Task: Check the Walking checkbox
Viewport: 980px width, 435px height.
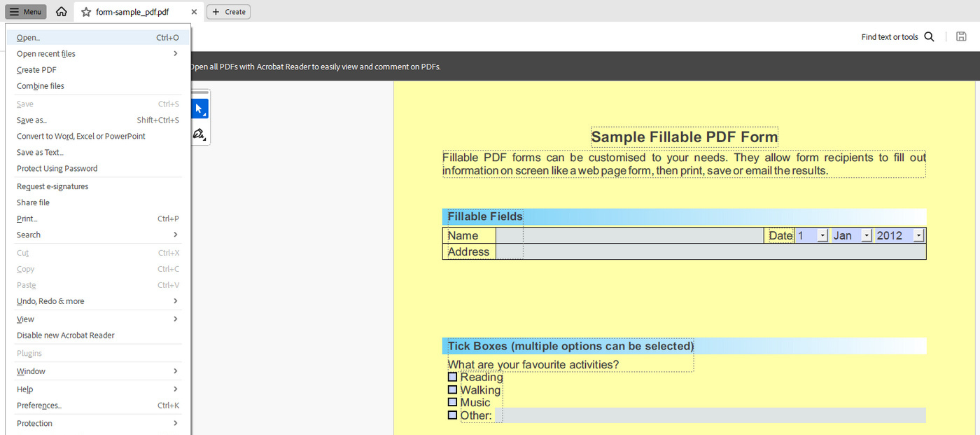Action: pyautogui.click(x=452, y=389)
